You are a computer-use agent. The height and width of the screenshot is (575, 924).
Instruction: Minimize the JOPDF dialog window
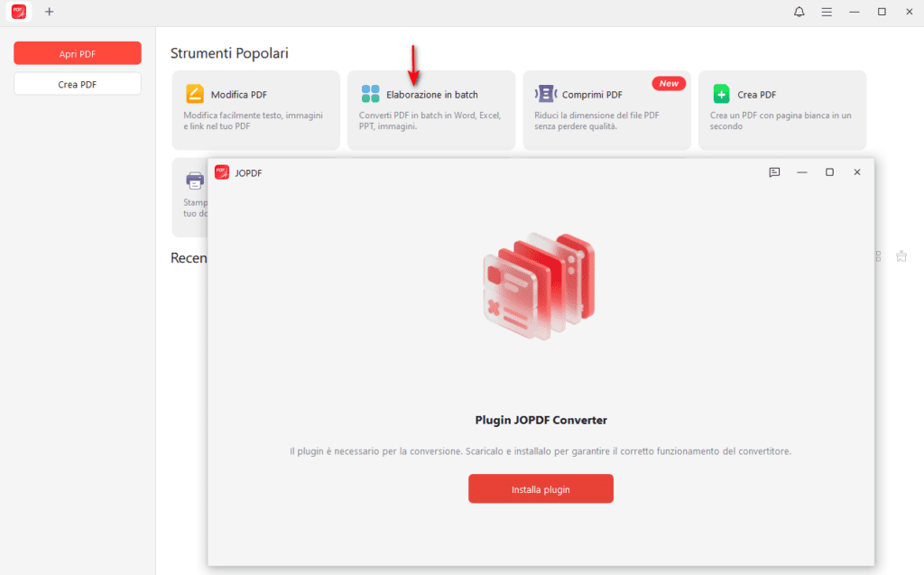[802, 172]
